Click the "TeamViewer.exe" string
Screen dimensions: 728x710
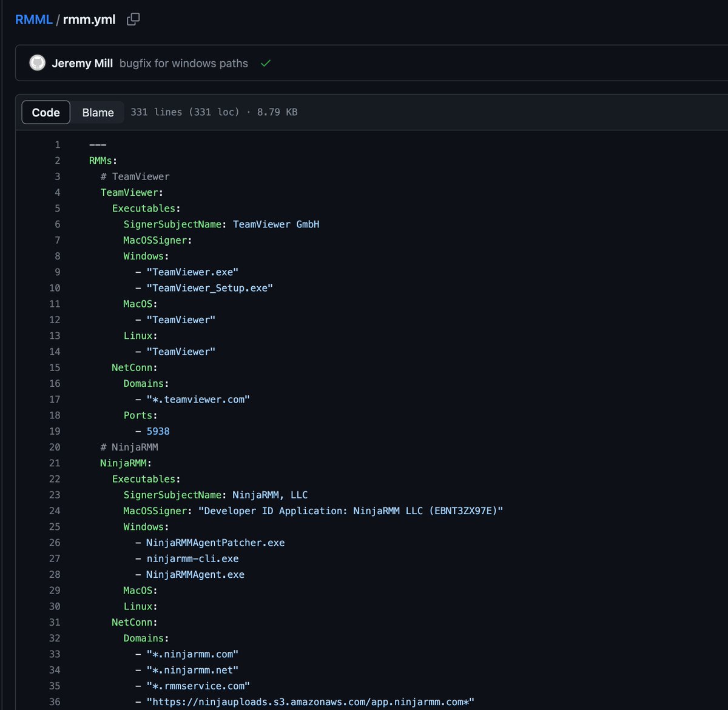[x=192, y=272]
